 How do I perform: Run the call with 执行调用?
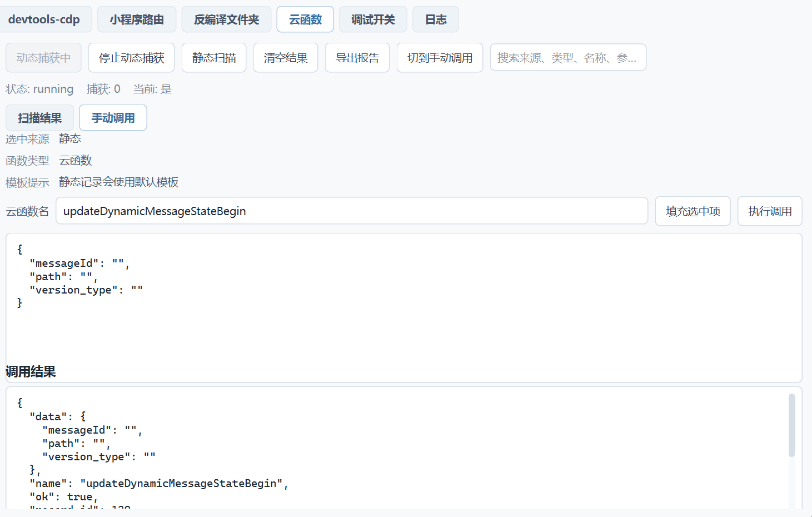click(770, 211)
